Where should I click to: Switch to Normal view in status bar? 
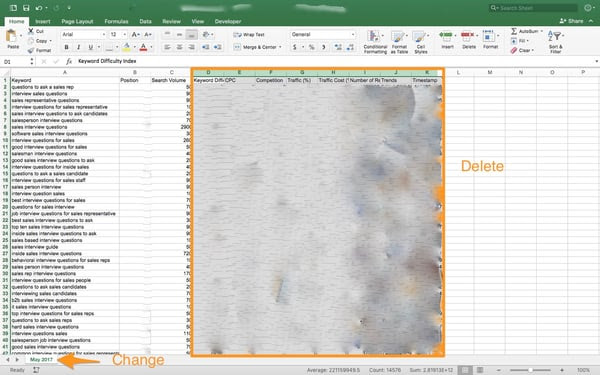click(465, 370)
